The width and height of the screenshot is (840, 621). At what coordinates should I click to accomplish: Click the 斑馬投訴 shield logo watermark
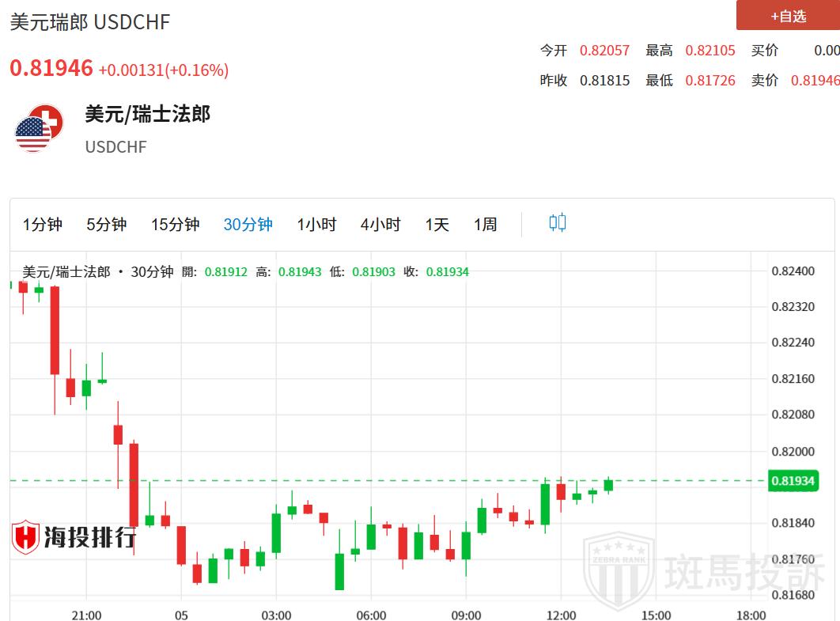pos(619,564)
